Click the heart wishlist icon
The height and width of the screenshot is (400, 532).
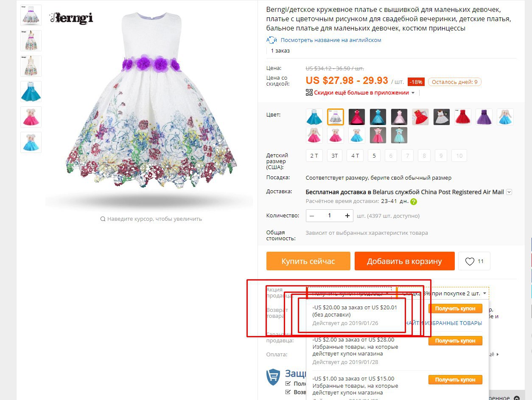coord(470,261)
